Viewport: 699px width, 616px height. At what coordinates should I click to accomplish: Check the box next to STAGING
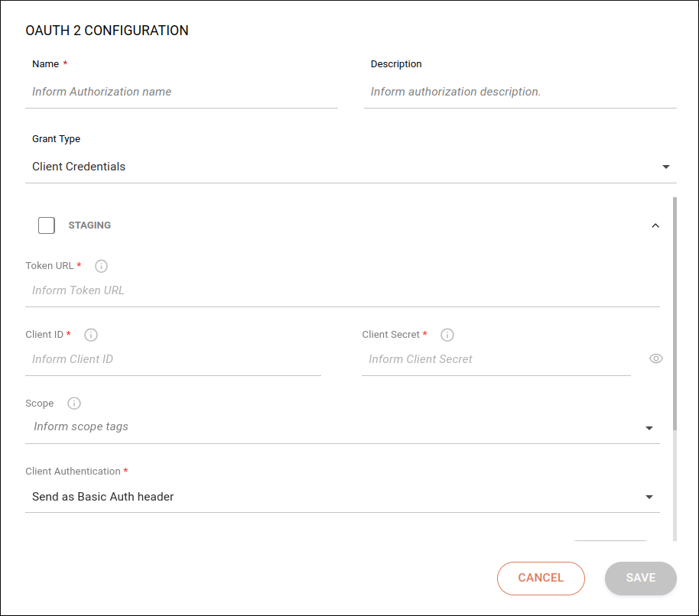46,225
